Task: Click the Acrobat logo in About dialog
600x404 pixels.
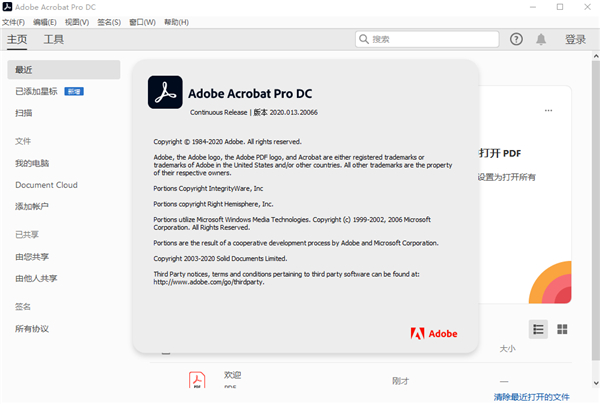Action: (x=165, y=92)
